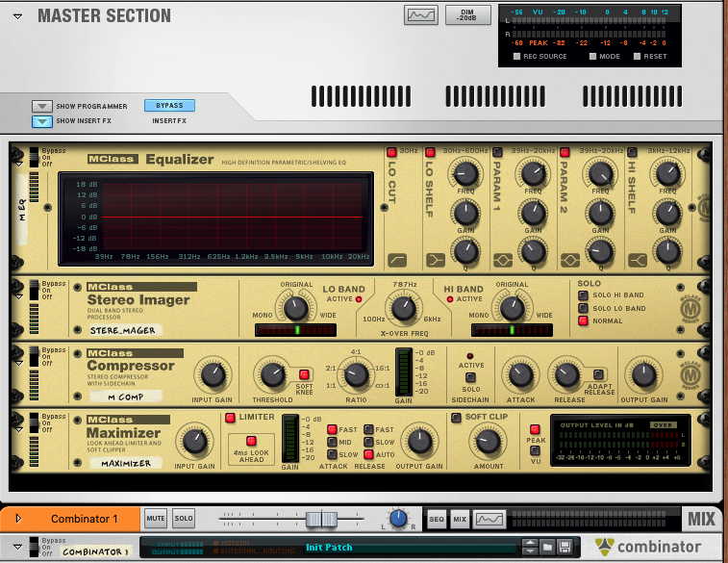
Task: Enable the Maximizer SOFT CLIP button
Action: (456, 418)
